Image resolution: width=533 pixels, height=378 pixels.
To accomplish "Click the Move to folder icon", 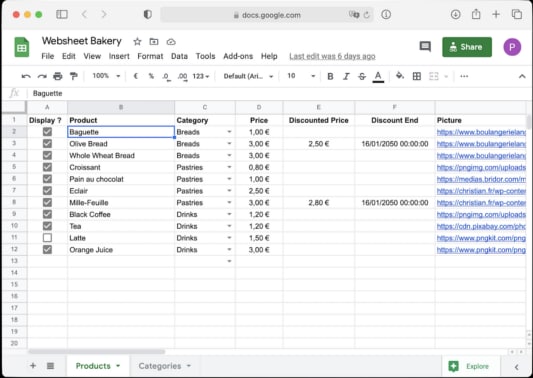I will (x=154, y=42).
